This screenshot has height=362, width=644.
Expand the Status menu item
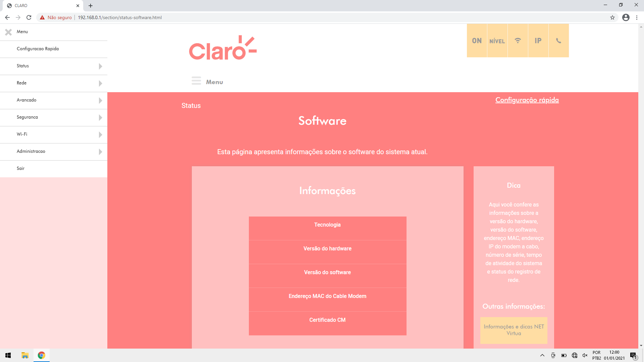[x=54, y=66]
